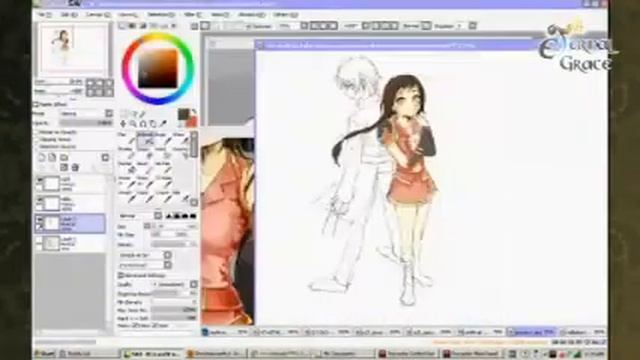Image resolution: width=640 pixels, height=360 pixels.
Task: Click the navigator reset-rotation button
Action: (x=109, y=92)
